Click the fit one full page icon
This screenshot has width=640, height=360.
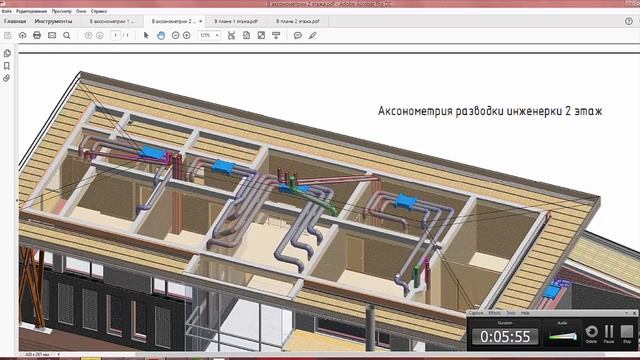246,36
